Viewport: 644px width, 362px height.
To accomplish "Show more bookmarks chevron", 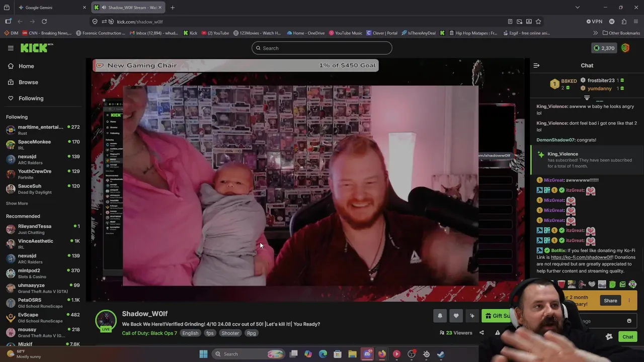I will coord(595,33).
